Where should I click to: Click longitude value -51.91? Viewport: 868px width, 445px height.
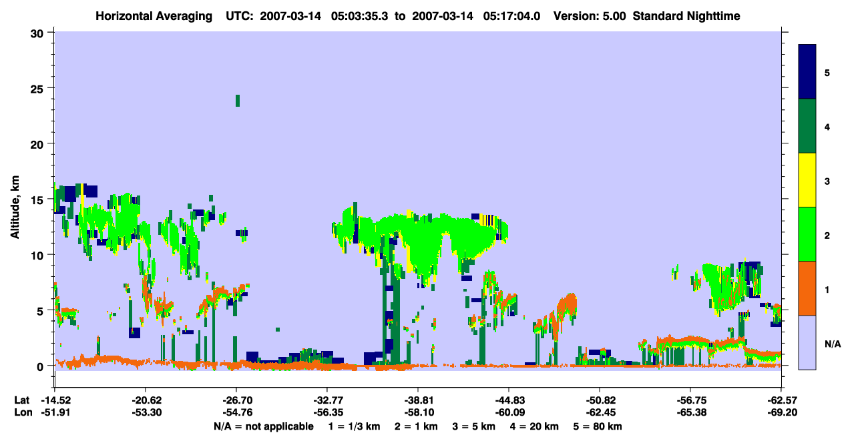pos(55,413)
